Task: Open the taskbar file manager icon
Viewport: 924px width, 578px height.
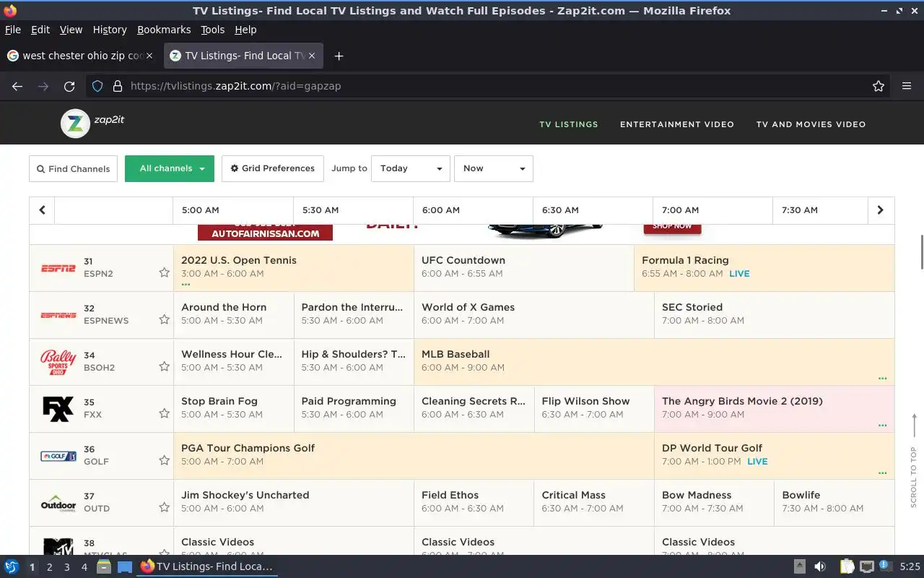Action: click(104, 567)
